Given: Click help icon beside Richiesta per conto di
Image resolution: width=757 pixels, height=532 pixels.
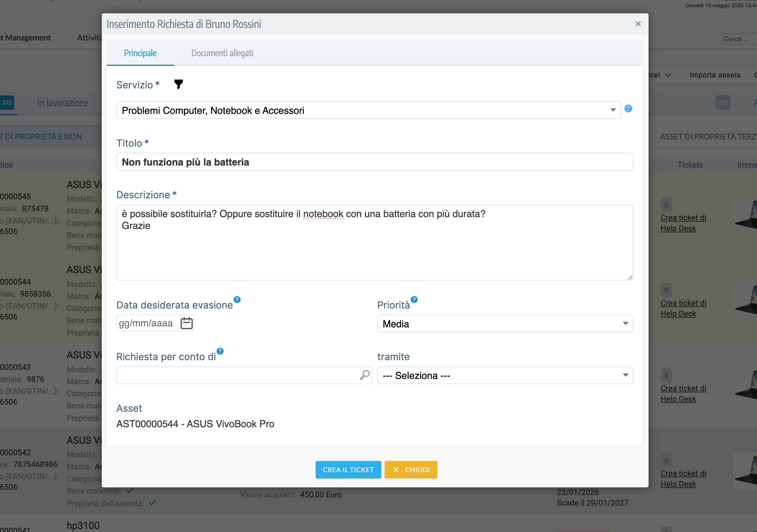Looking at the screenshot, I should click(x=220, y=351).
